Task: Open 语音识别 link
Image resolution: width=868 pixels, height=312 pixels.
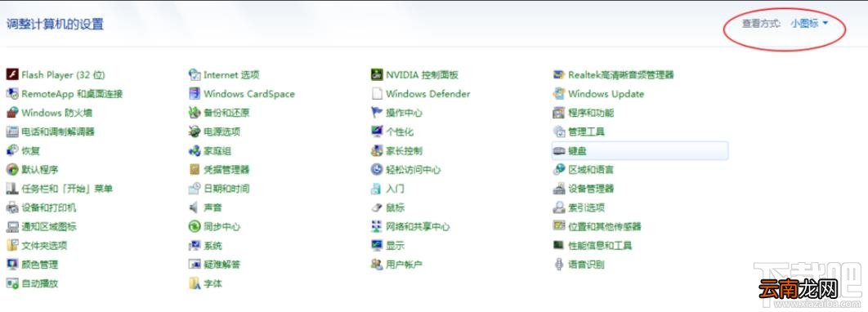Action: [586, 265]
